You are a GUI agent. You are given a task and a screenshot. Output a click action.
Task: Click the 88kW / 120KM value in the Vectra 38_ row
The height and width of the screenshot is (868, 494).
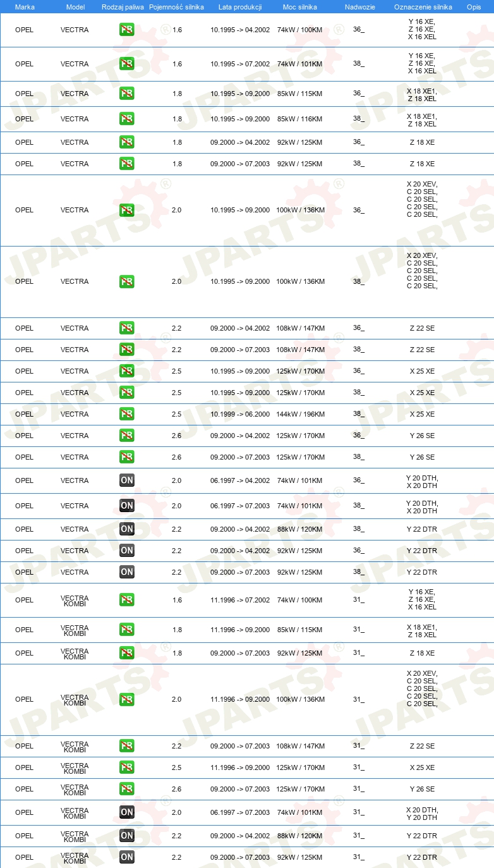click(x=299, y=529)
